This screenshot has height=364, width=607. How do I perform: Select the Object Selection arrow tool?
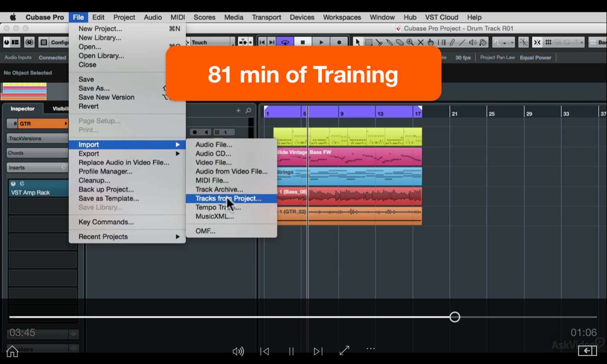358,42
